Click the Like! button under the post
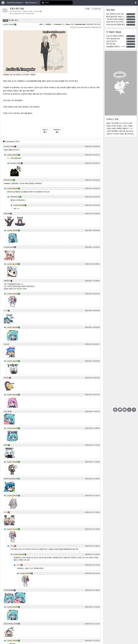The image size is (138, 644). point(45,131)
